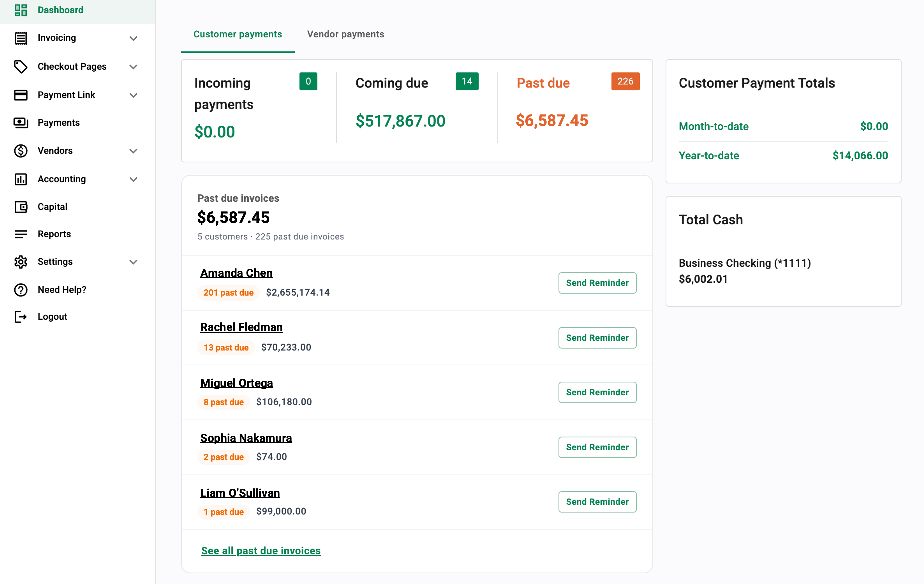Click the Payment Link card icon
This screenshot has width=924, height=585.
click(21, 95)
